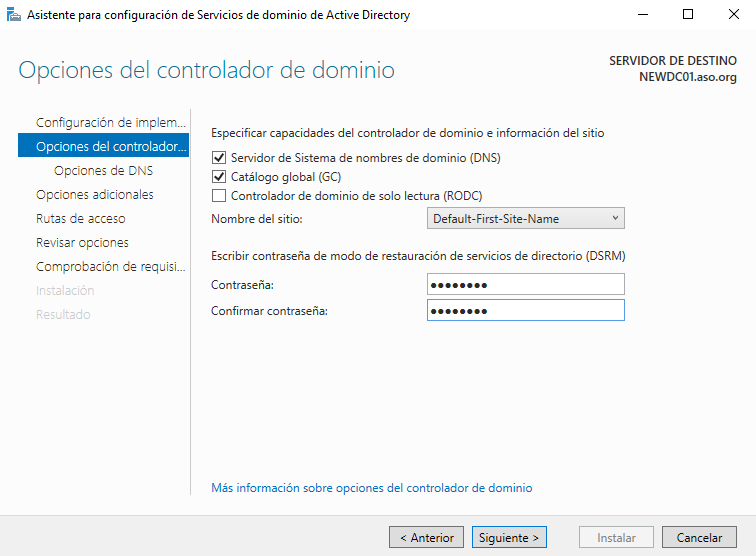
Task: Open Más información sobre opciones del controlador link
Action: tap(371, 488)
